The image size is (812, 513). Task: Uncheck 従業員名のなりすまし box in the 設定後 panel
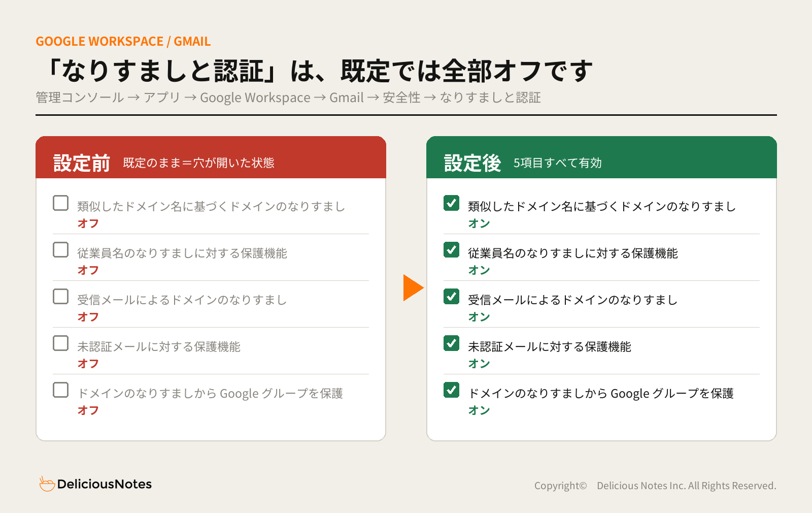[452, 250]
